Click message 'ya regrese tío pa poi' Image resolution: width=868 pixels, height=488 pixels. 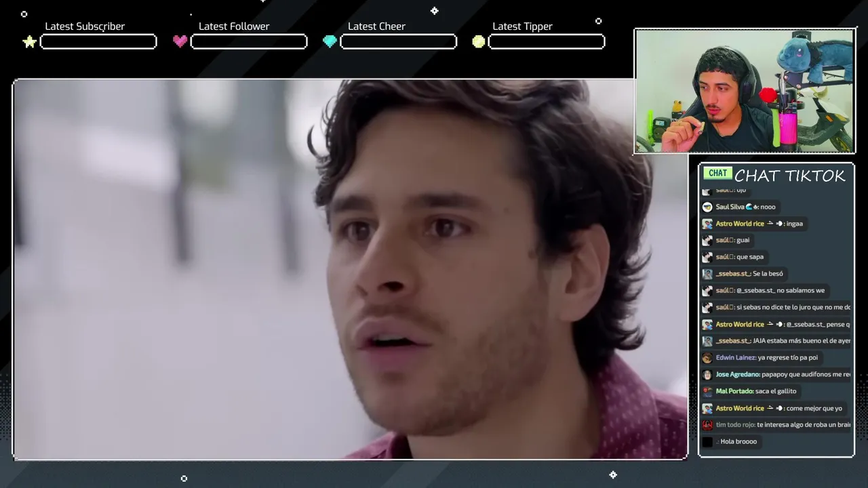788,358
